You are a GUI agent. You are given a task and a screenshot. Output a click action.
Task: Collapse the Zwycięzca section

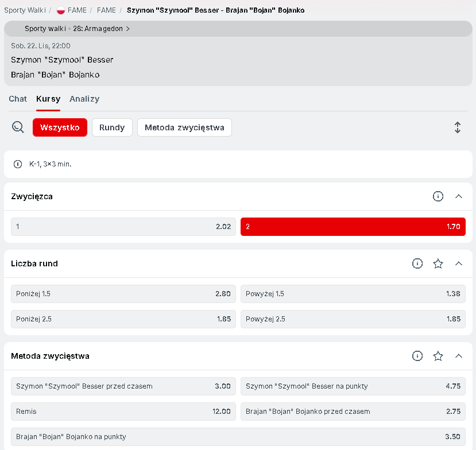pyautogui.click(x=458, y=196)
